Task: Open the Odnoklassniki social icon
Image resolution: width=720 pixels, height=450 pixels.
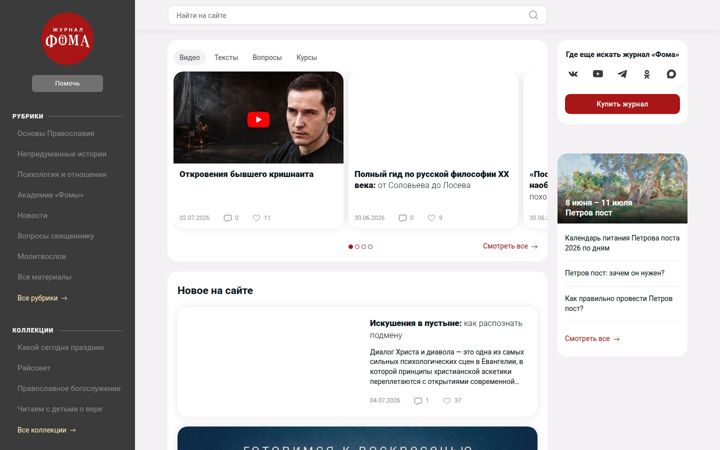Action: (647, 74)
